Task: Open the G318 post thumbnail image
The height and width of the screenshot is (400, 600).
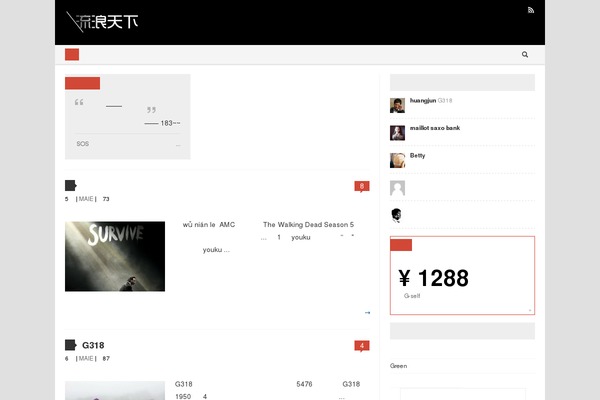Action: tap(115, 390)
